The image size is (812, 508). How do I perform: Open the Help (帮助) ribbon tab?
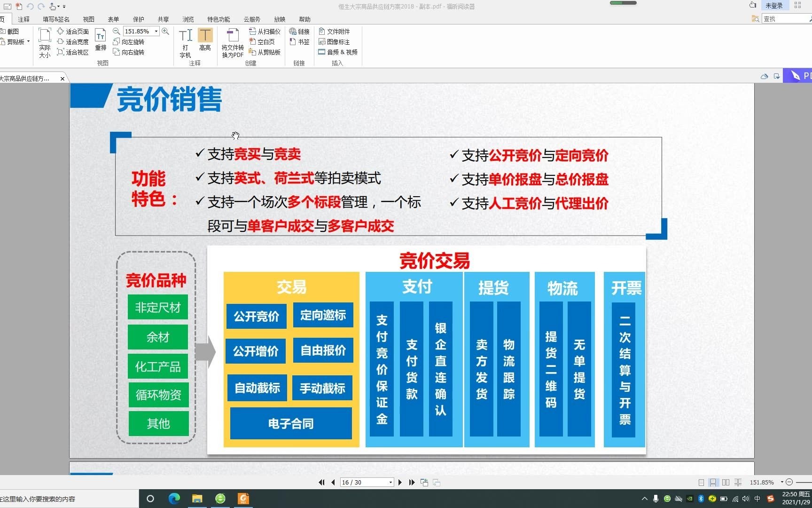[x=304, y=19]
